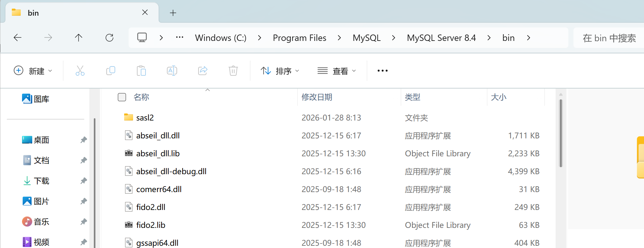
Task: Open 下载 downloads in sidebar
Action: [36, 181]
